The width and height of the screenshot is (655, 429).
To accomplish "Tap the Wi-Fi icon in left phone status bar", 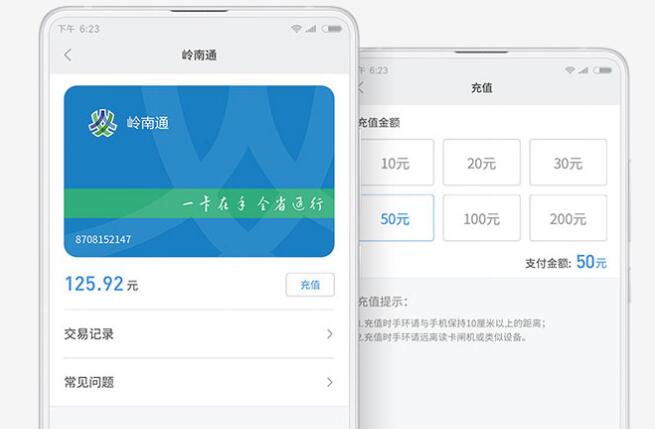I will pyautogui.click(x=296, y=28).
